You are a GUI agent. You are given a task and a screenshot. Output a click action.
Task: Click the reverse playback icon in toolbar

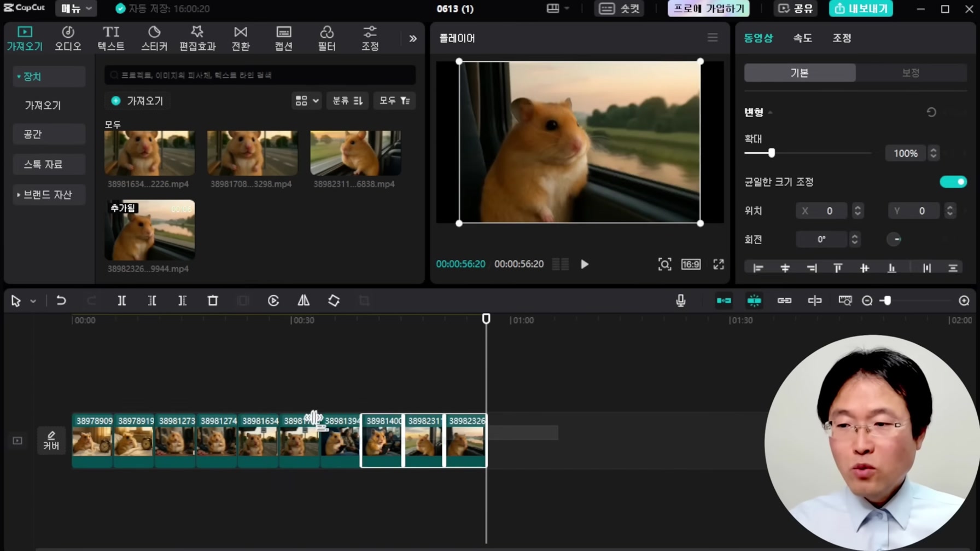273,300
